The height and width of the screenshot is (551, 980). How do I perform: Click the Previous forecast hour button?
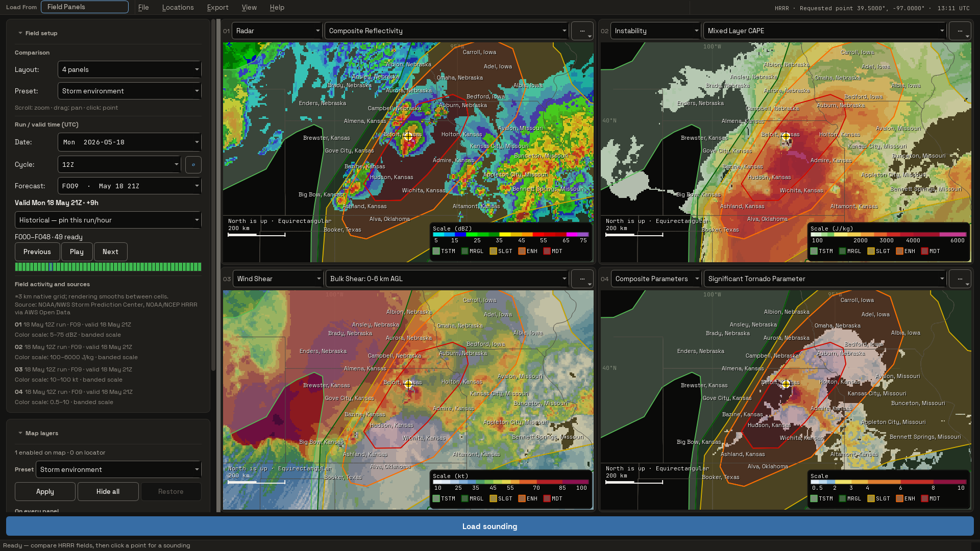[x=37, y=252]
